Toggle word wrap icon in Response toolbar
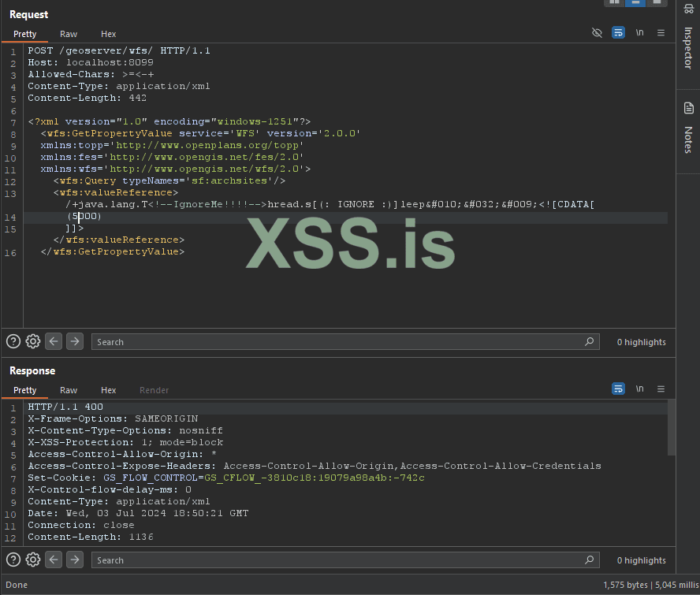The width and height of the screenshot is (700, 595). click(618, 389)
